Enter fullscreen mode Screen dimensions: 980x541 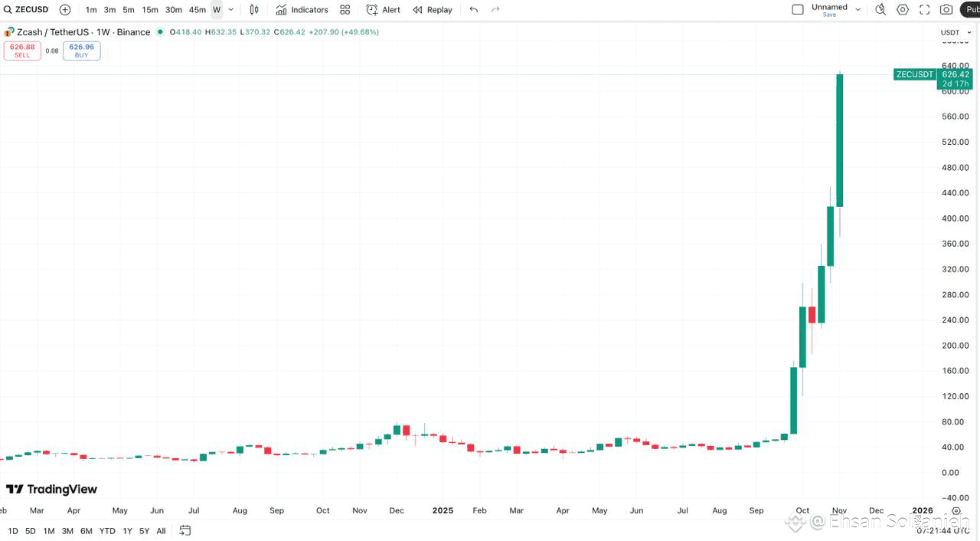[925, 10]
